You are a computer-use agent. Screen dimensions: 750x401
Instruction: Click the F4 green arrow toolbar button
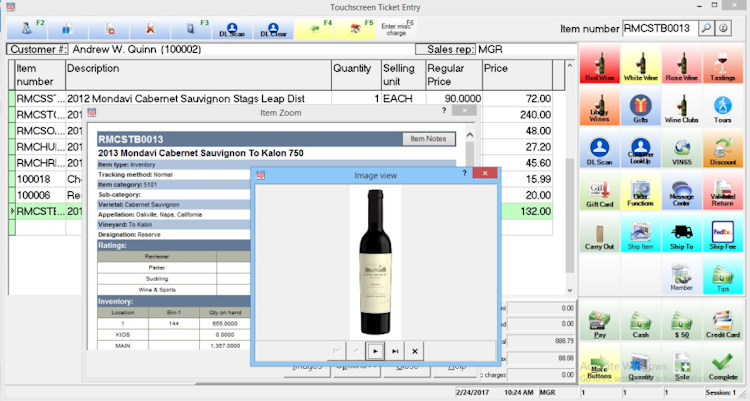[314, 29]
